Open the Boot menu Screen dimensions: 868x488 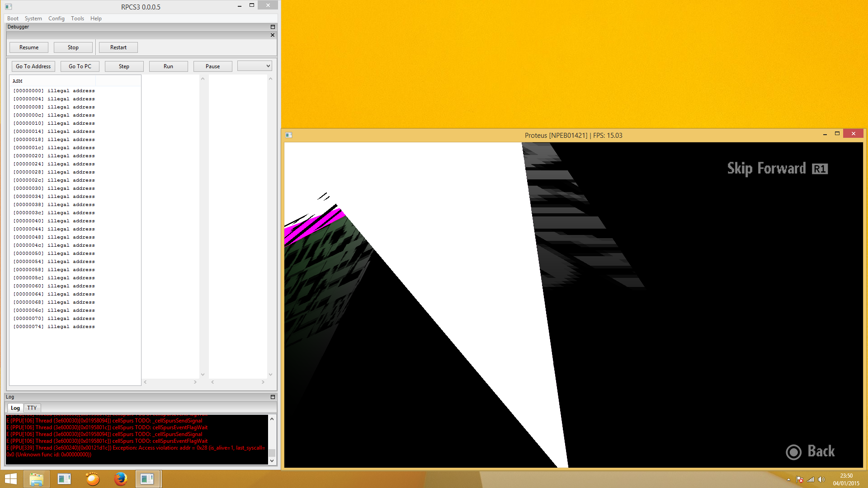point(13,19)
